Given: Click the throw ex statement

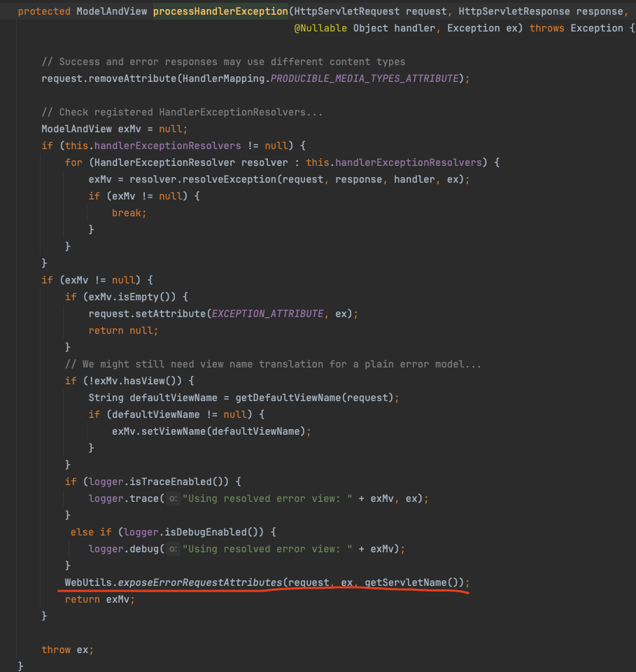Looking at the screenshot, I should pyautogui.click(x=68, y=650).
